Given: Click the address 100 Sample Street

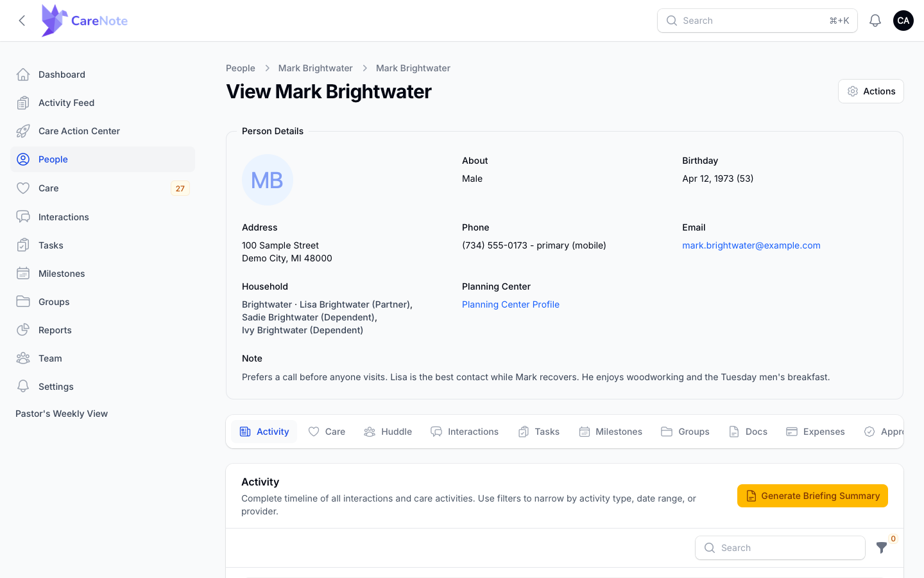Looking at the screenshot, I should (280, 245).
